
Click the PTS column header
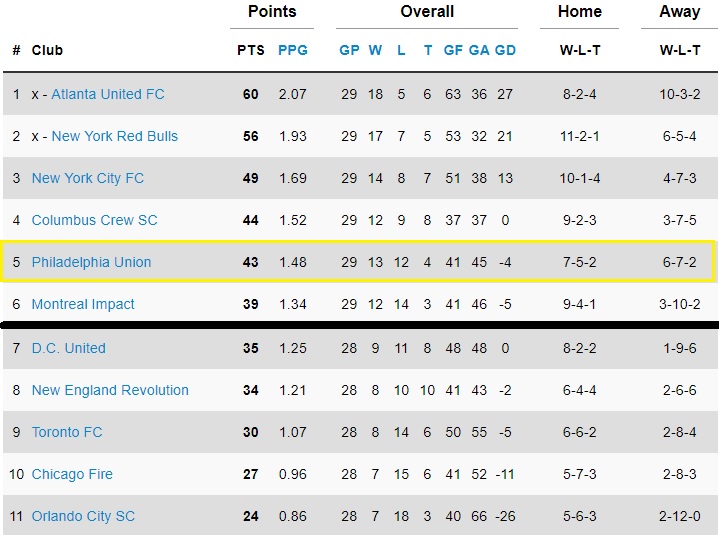click(x=250, y=50)
